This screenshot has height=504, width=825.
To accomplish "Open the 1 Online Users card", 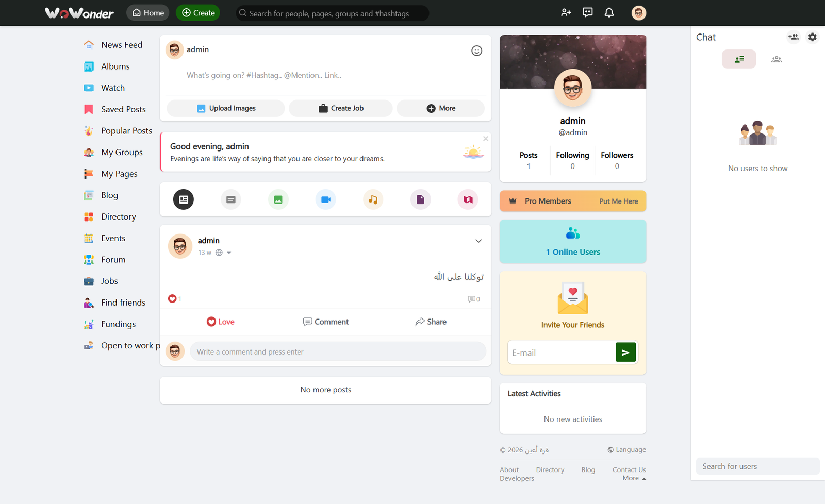I will (x=573, y=242).
